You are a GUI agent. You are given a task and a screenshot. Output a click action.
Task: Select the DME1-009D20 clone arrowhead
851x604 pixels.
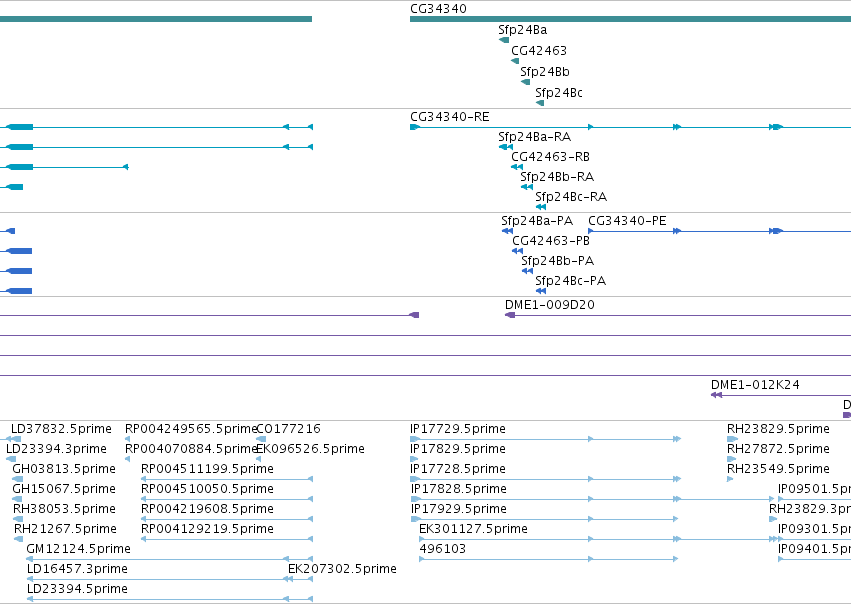510,315
